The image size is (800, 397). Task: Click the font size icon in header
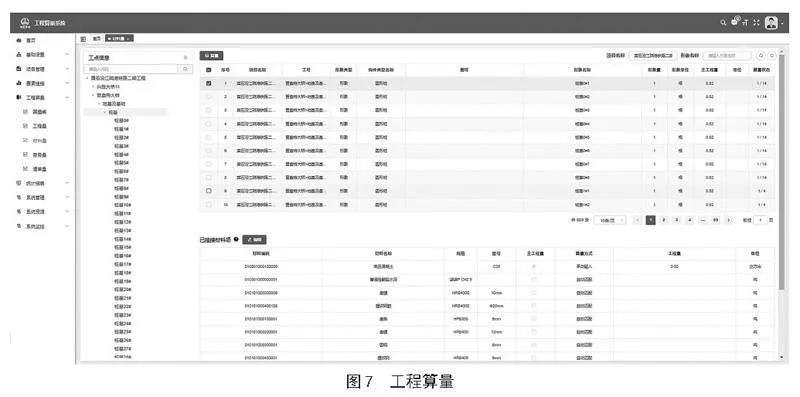tap(745, 23)
